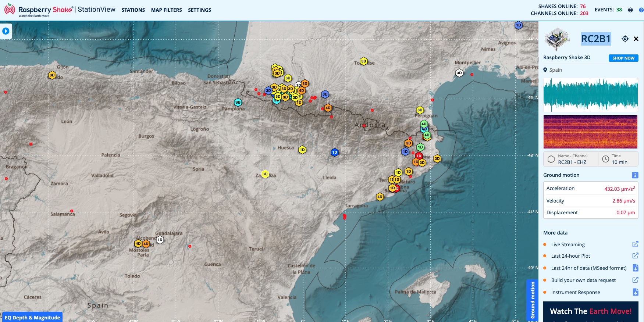Click the globe language icon
The image size is (644, 322).
630,10
